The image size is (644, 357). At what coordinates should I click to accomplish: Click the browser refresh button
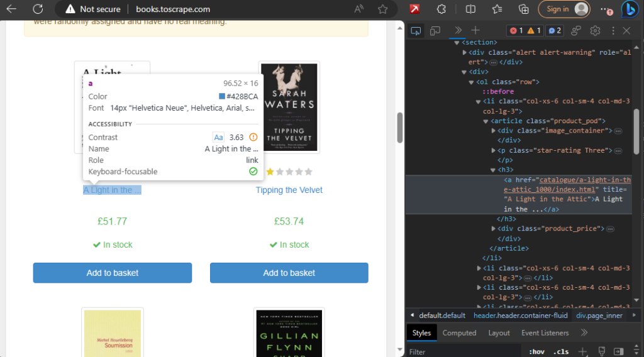(x=38, y=9)
